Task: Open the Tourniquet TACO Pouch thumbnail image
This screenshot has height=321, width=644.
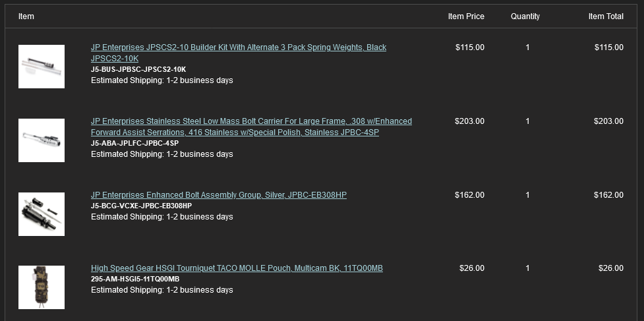Action: pyautogui.click(x=42, y=287)
